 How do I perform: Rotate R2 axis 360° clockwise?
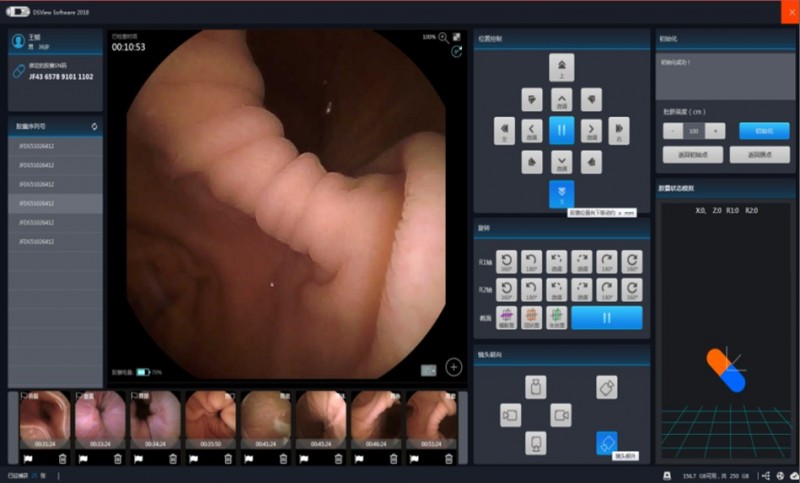(631, 290)
